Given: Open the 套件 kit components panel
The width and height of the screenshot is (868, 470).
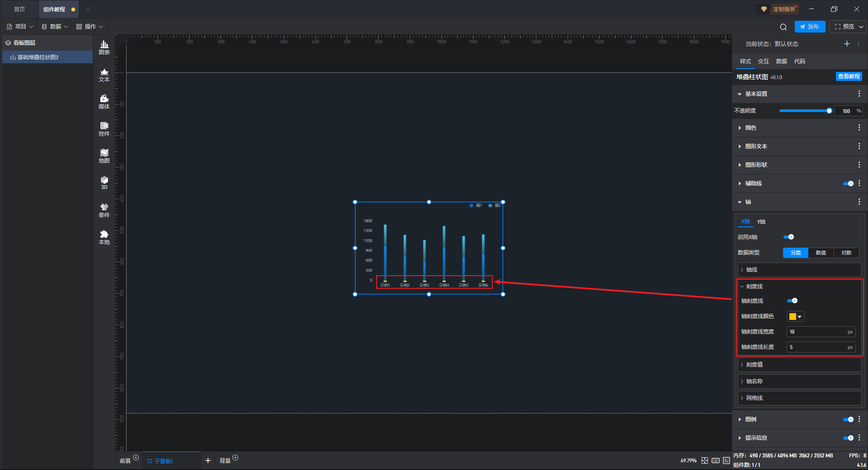Looking at the screenshot, I should [104, 210].
